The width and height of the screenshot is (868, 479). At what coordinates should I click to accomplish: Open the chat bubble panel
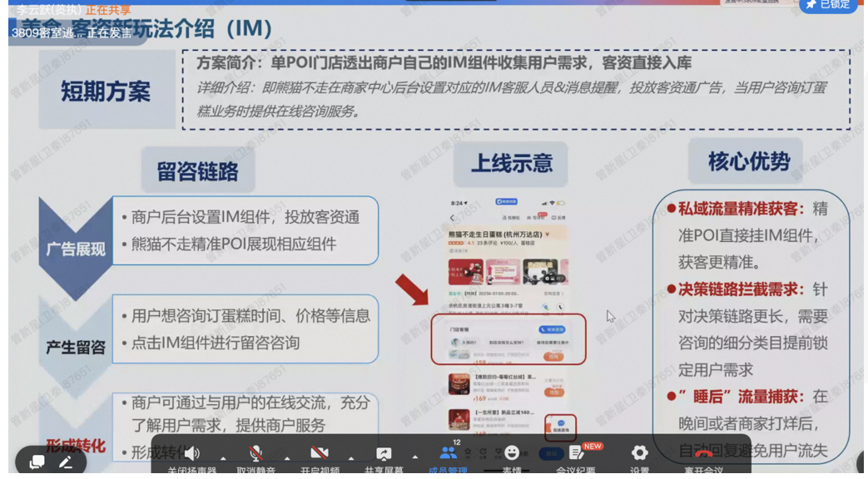tap(38, 461)
